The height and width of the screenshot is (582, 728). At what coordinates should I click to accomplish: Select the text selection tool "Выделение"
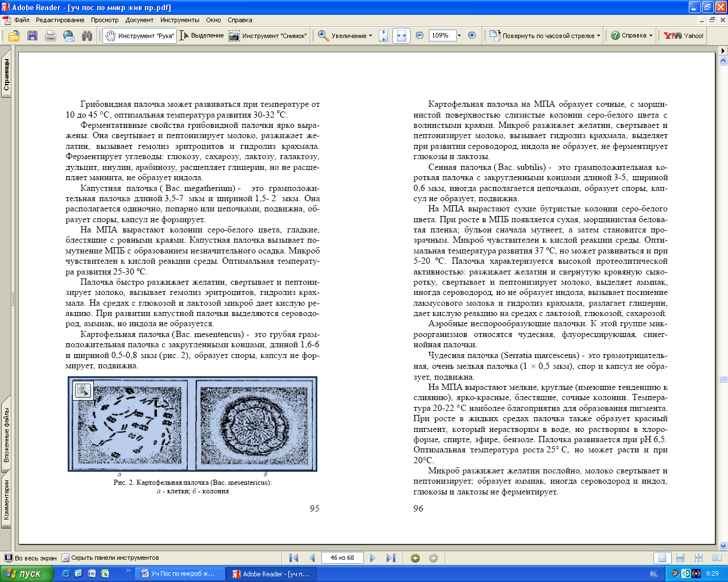[202, 36]
